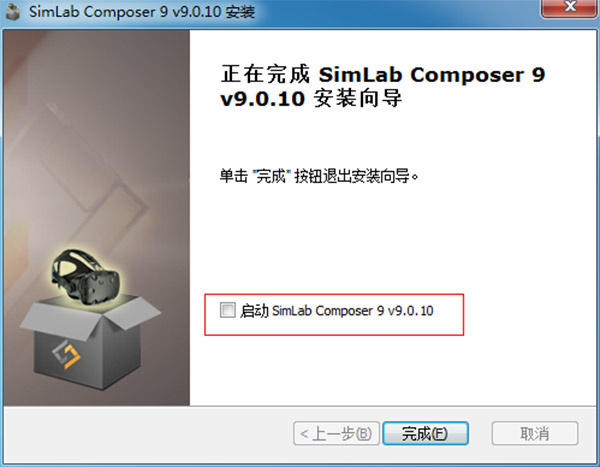Click the gray cardboard box graphic

90,343
